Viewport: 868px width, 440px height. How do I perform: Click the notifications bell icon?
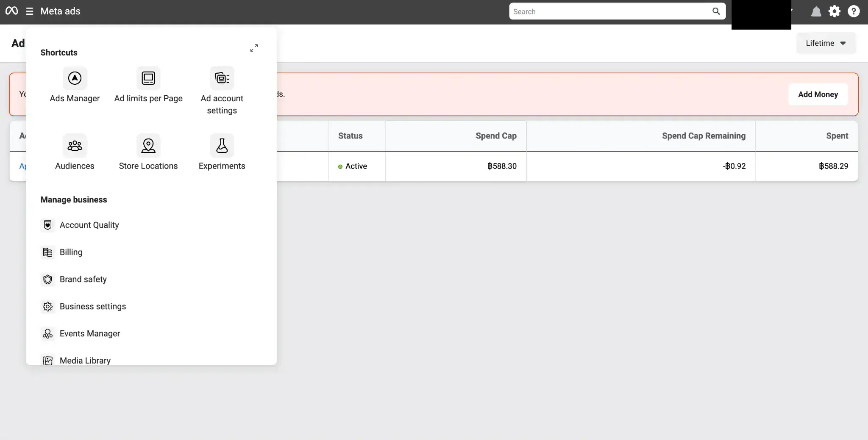point(816,11)
